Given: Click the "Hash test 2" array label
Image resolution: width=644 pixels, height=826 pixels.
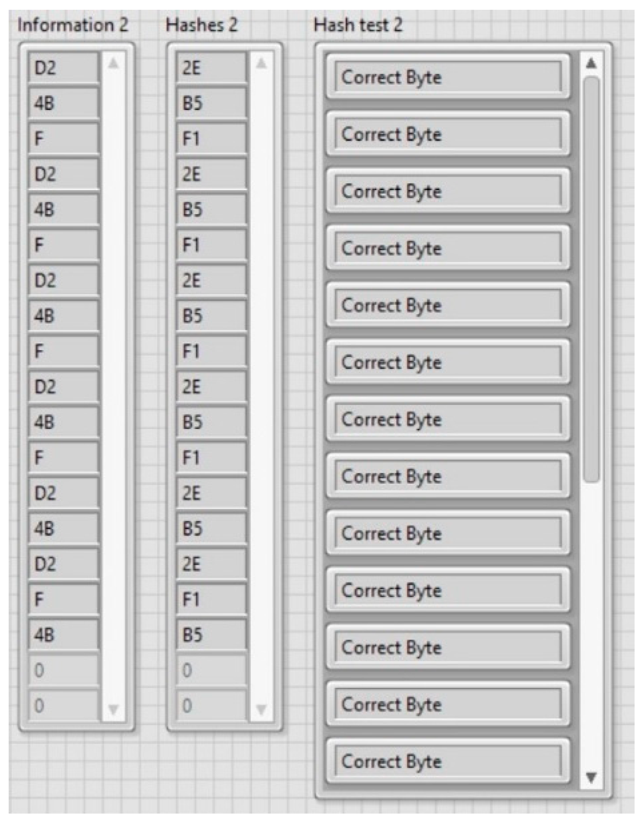Looking at the screenshot, I should click(358, 25).
